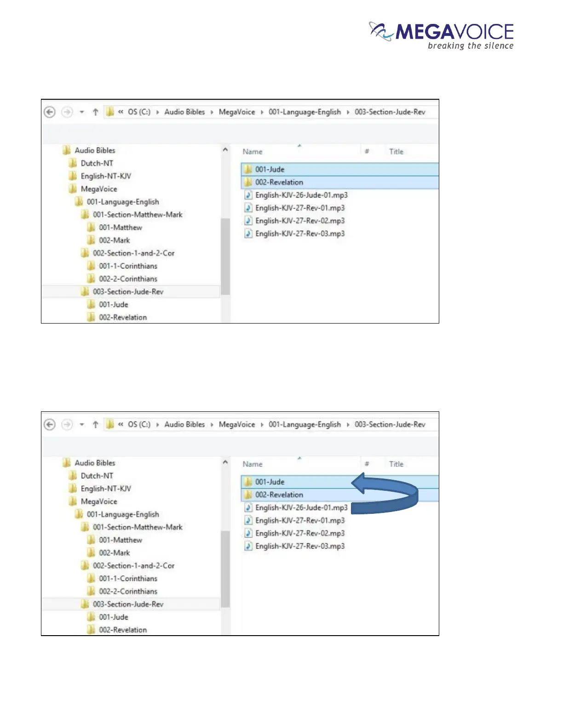Select English-KJV-27-Rev-01.mp3 in top window
563x728 pixels.
294,208
